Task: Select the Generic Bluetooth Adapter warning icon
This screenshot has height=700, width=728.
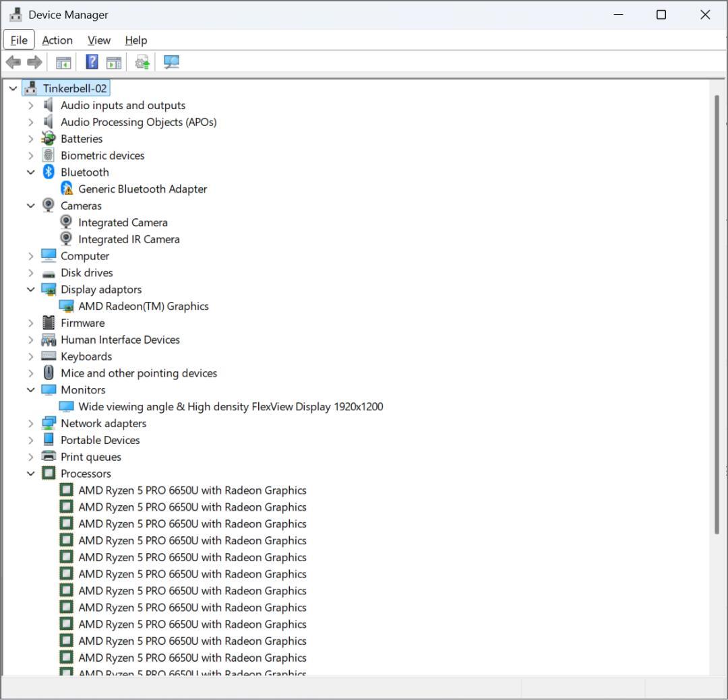Action: 67,189
